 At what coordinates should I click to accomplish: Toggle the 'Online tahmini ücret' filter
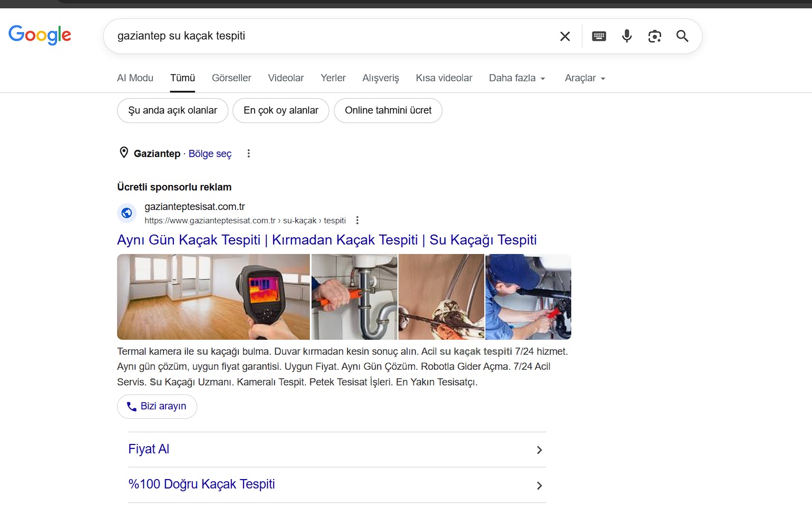388,110
